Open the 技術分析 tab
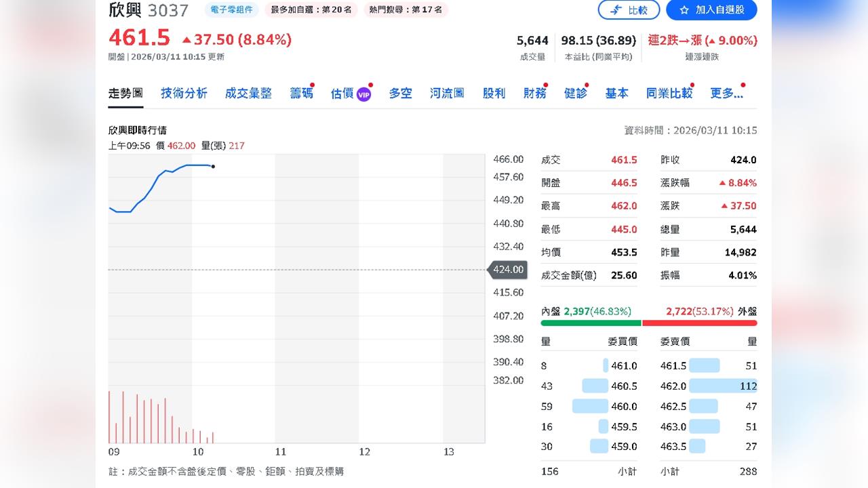 [183, 94]
